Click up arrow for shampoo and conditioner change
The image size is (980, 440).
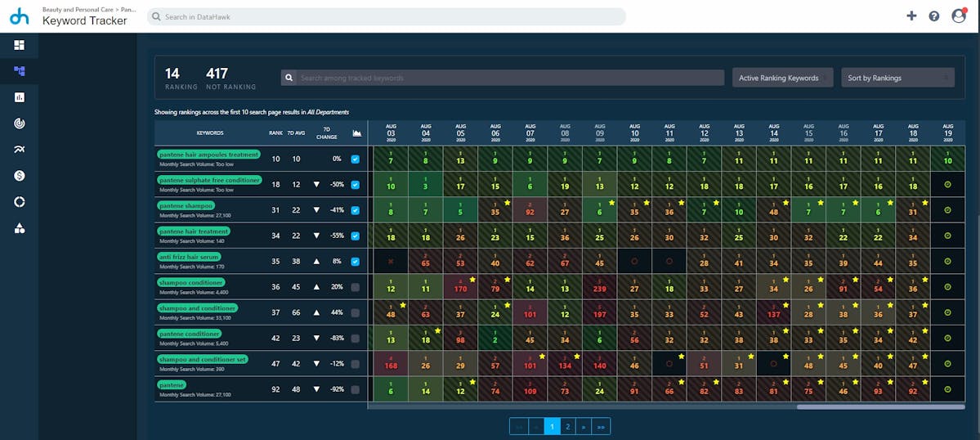tap(316, 312)
